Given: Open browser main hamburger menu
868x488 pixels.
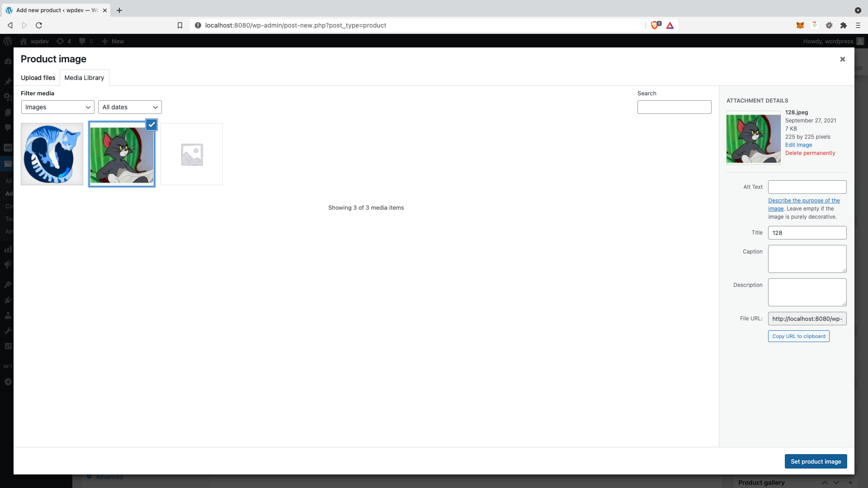Looking at the screenshot, I should [858, 25].
